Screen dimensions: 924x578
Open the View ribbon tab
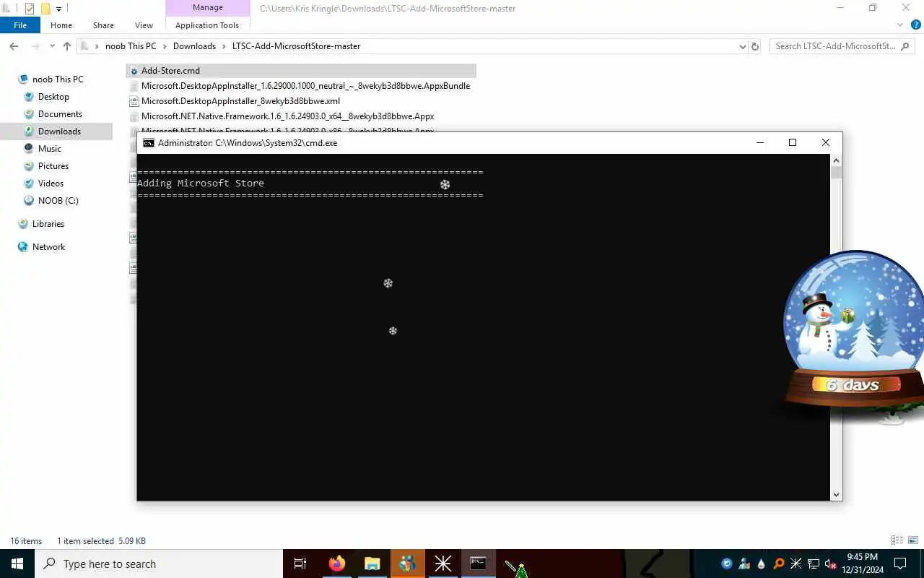coord(144,25)
